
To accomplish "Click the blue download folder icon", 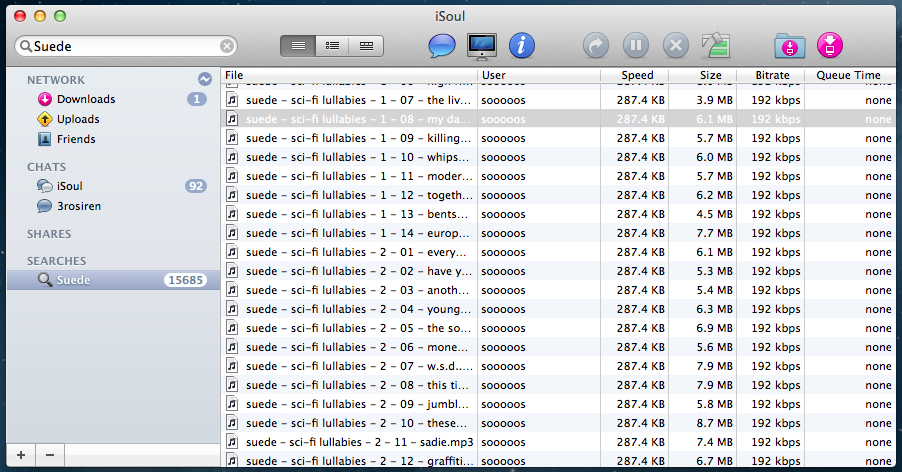I will point(790,46).
